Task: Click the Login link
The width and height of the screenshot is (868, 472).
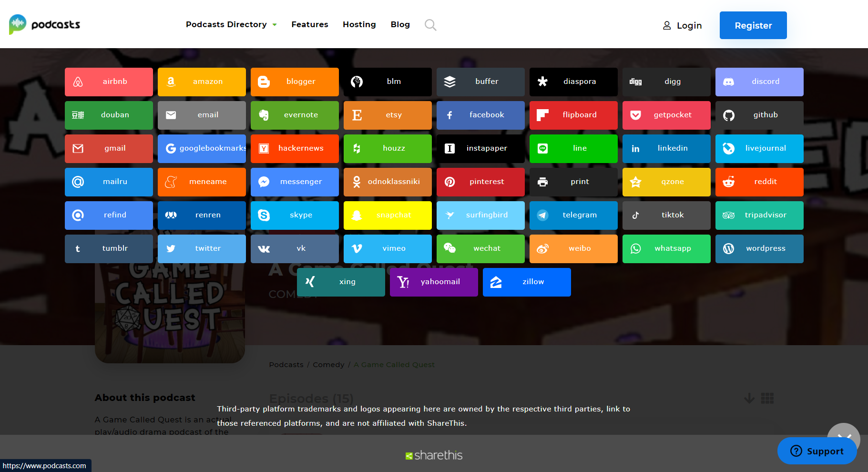Action: [683, 25]
